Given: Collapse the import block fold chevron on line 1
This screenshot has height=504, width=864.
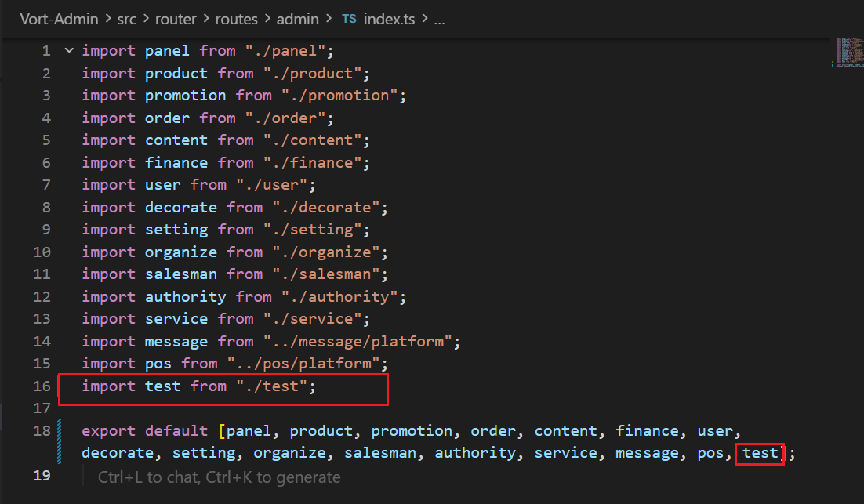Looking at the screenshot, I should click(x=68, y=51).
